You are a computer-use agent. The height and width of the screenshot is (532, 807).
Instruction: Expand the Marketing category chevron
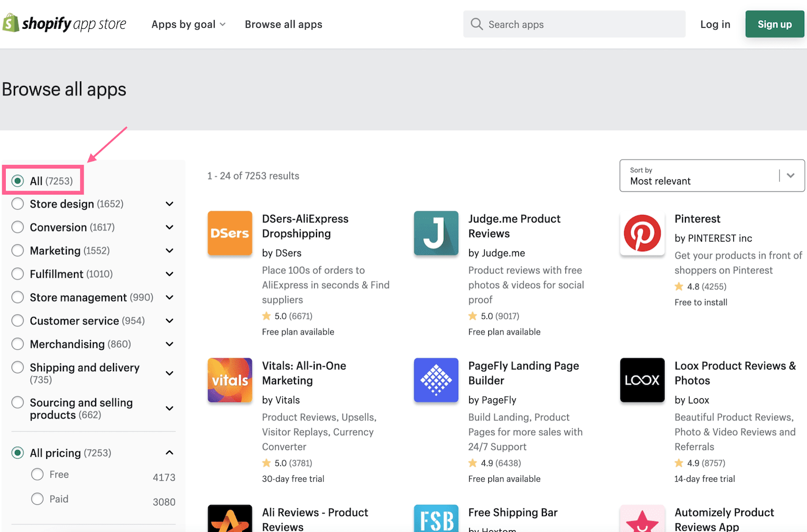[169, 251]
